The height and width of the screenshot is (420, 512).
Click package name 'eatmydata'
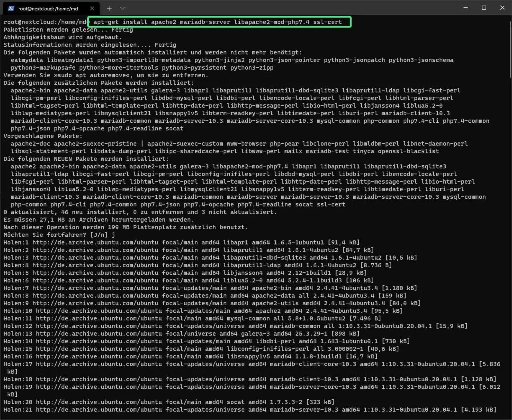click(27, 60)
